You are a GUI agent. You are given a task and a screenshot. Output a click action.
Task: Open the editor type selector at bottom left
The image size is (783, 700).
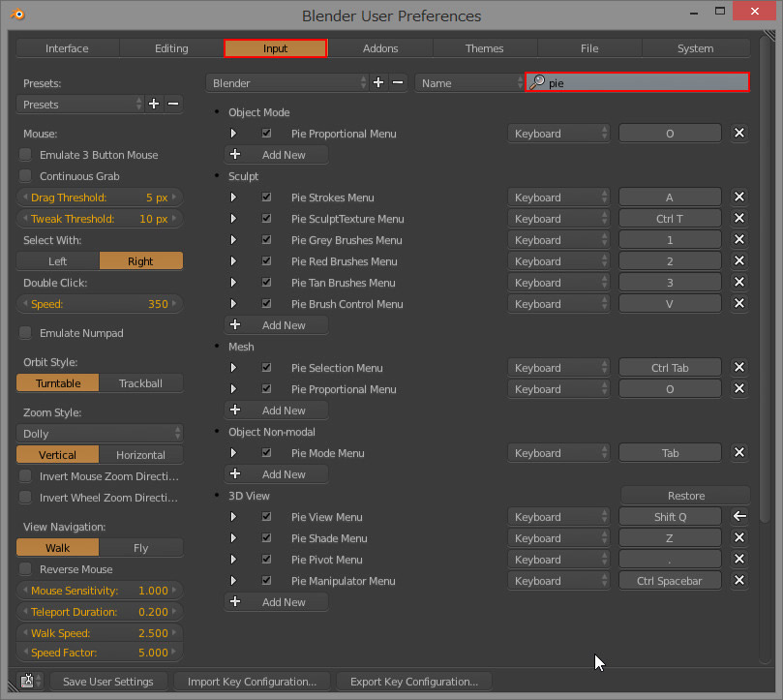[x=30, y=681]
